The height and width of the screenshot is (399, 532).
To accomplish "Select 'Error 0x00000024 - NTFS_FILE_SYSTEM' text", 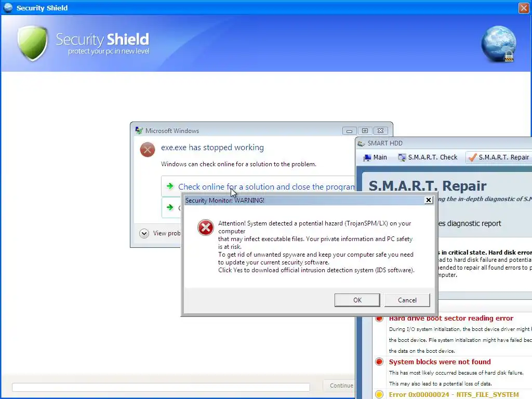I will [454, 395].
